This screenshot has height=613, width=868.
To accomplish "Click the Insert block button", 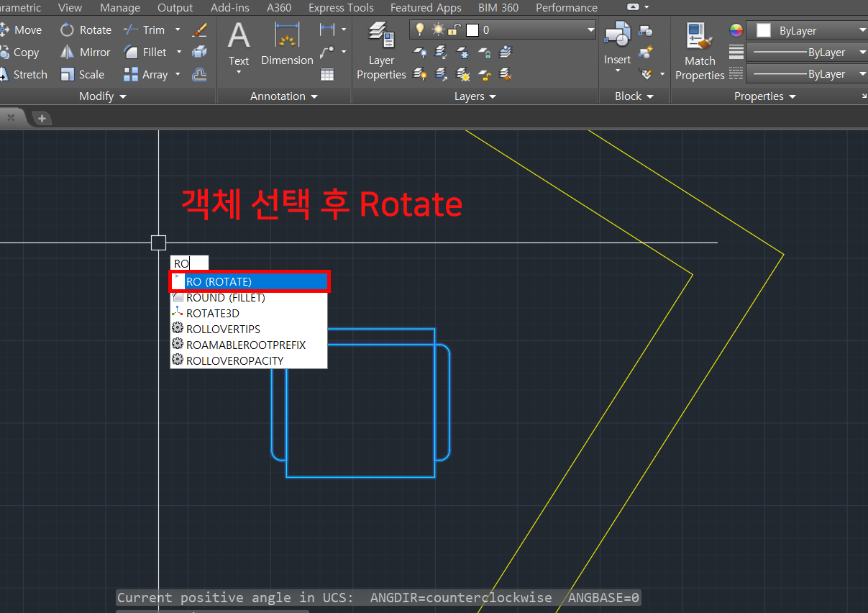I will [x=617, y=45].
